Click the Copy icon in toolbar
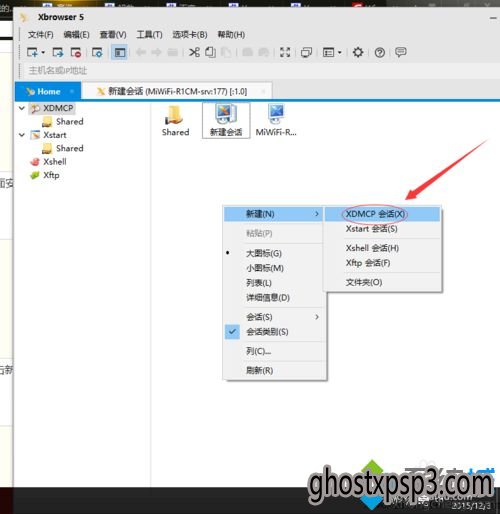The width and height of the screenshot is (500, 514). tap(210, 52)
